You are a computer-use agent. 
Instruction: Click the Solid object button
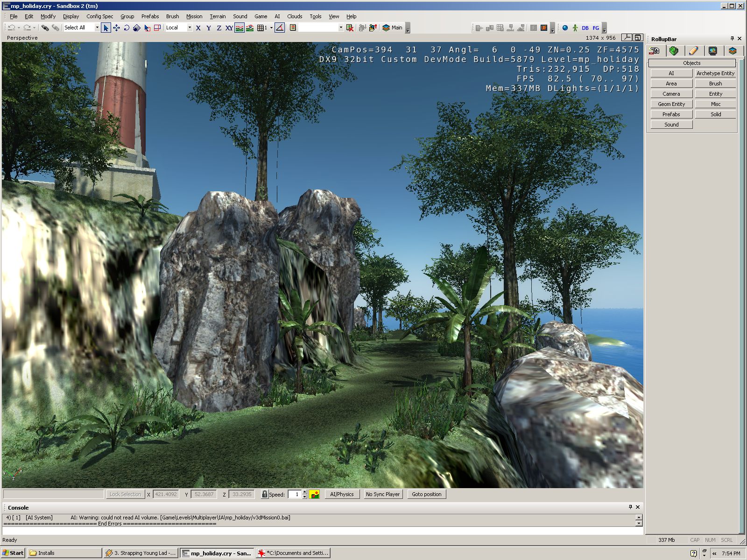715,114
